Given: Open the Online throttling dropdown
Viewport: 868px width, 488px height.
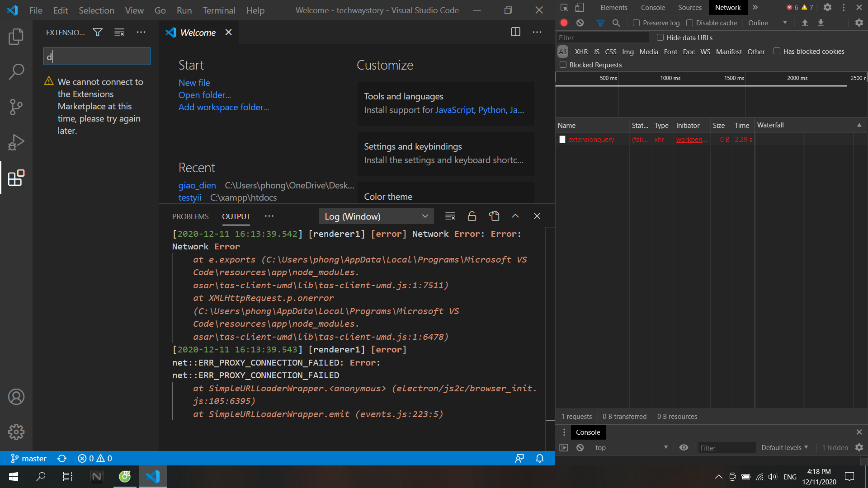Looking at the screenshot, I should tap(766, 23).
